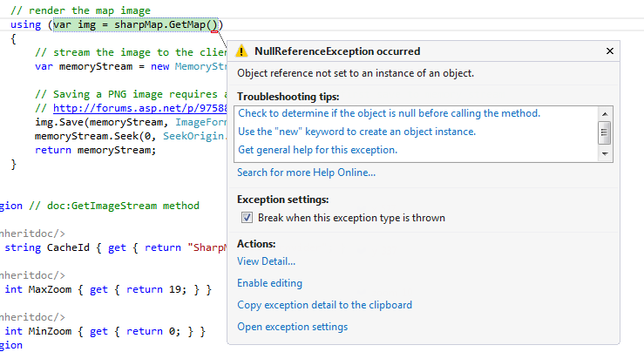Open the 'Use the new keyword' tip
This screenshot has height=352, width=644.
[356, 132]
